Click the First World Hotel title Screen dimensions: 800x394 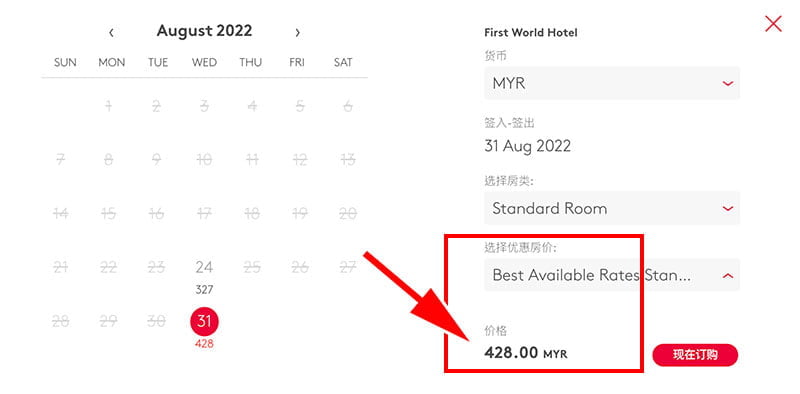tap(531, 33)
